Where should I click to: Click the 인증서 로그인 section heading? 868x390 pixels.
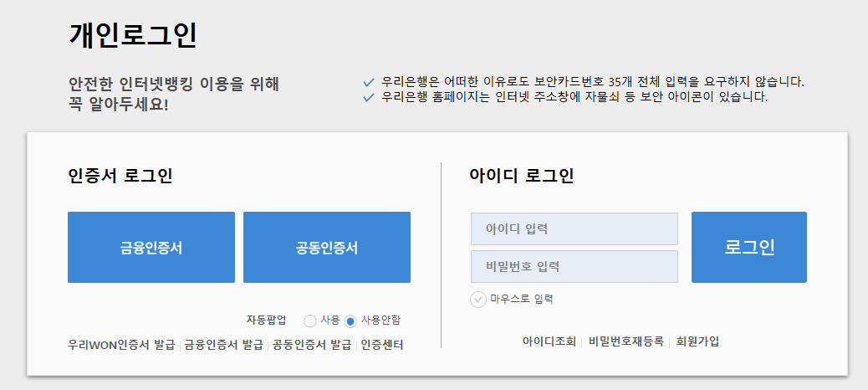point(120,176)
